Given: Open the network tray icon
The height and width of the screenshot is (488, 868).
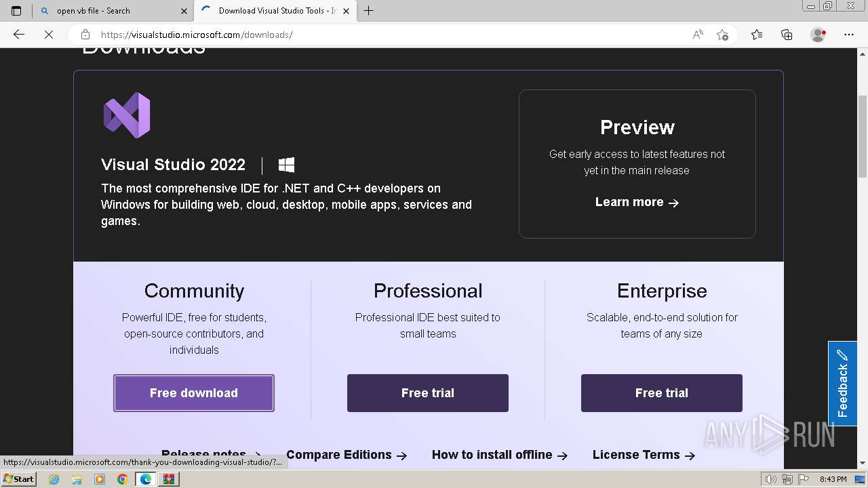Looking at the screenshot, I should [x=787, y=479].
